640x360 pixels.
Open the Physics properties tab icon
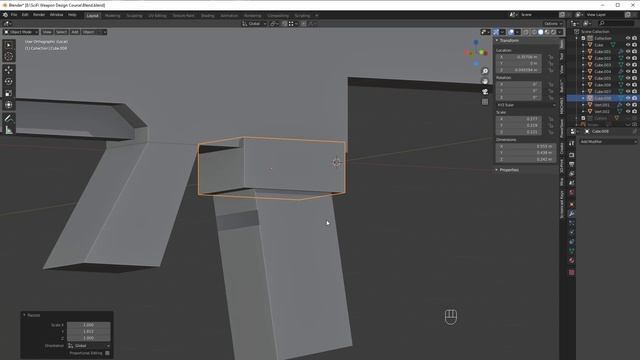(572, 233)
